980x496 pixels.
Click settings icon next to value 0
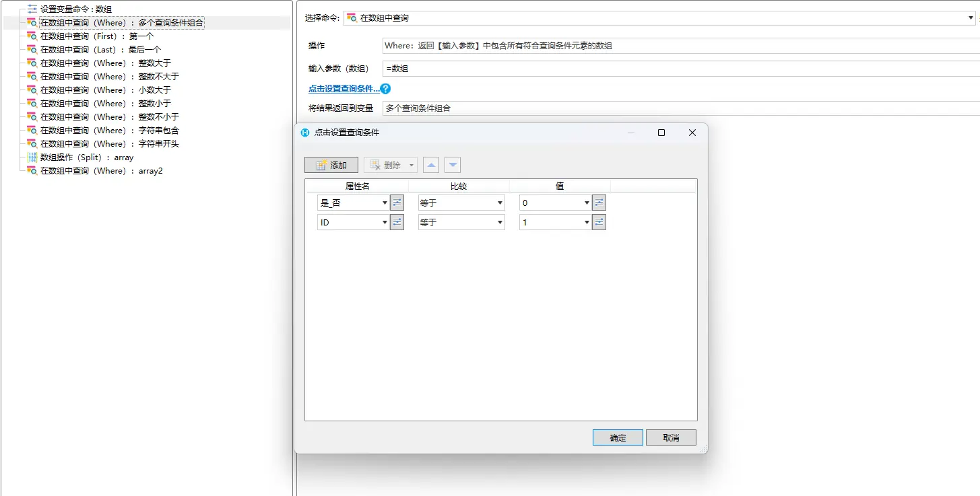coord(599,203)
